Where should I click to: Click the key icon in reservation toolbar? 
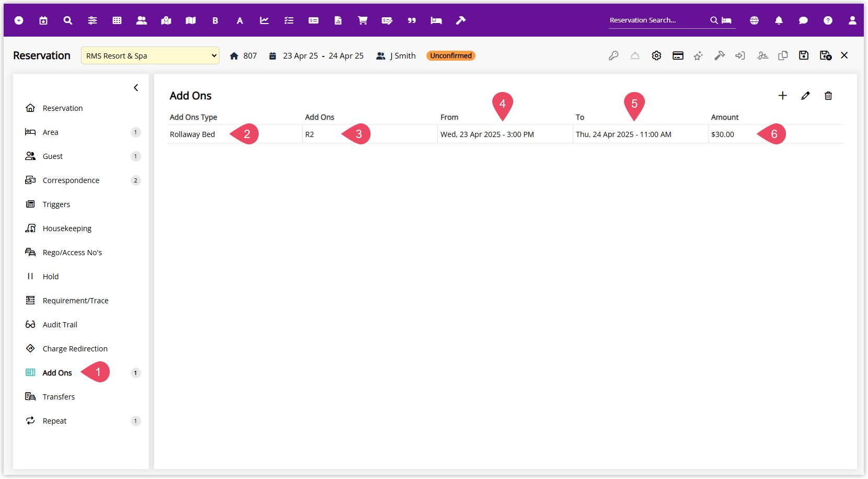coord(614,55)
